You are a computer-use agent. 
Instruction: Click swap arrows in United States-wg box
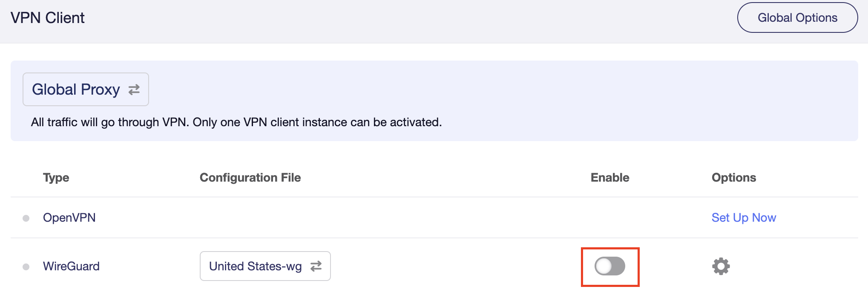click(x=316, y=266)
